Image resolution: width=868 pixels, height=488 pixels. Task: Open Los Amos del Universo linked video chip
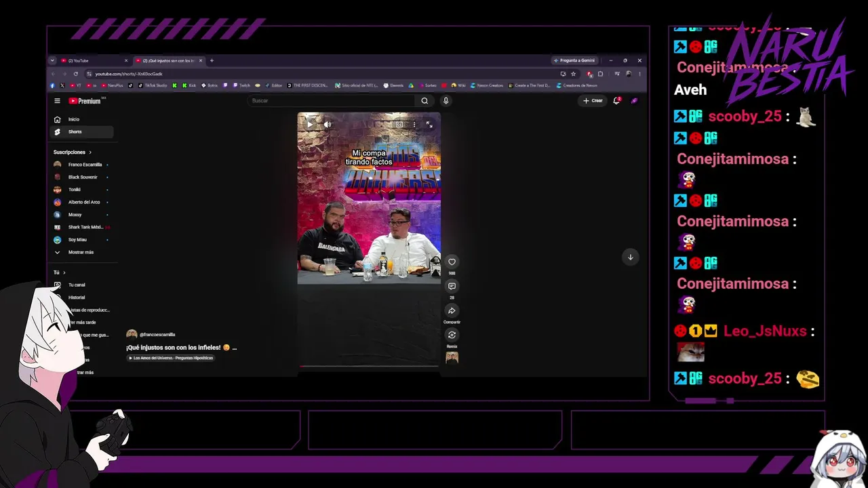[x=171, y=358]
